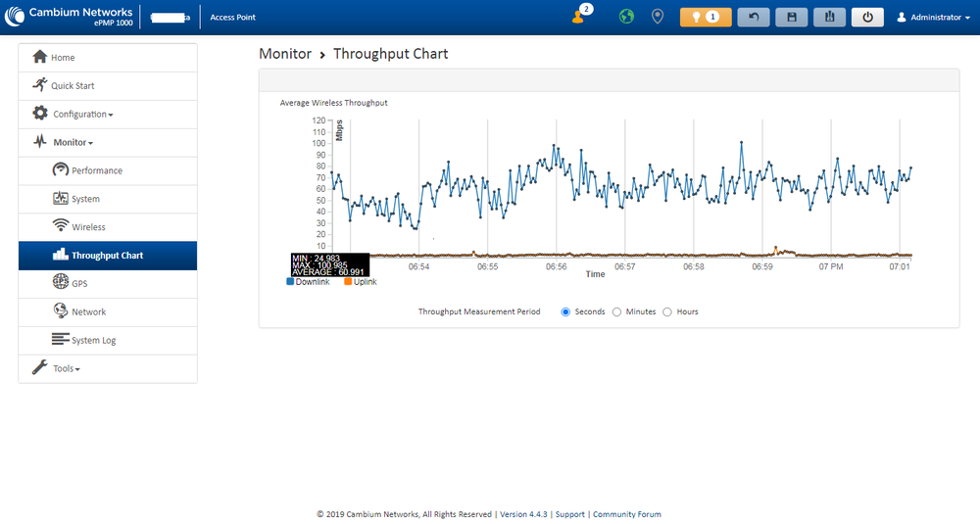This screenshot has height=524, width=980.
Task: Select the Seconds measurement period
Action: click(x=566, y=311)
